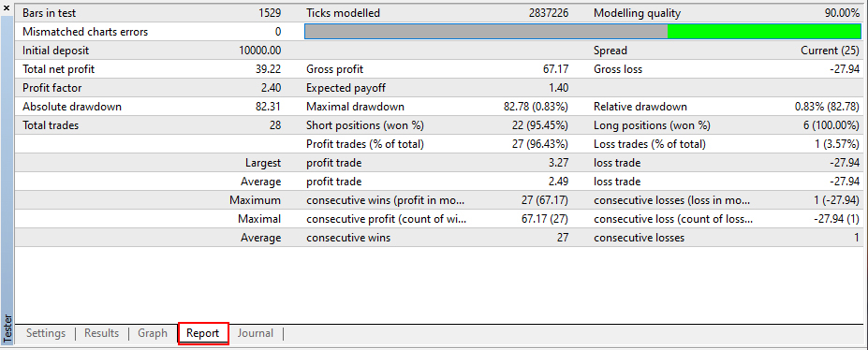Screen dimensions: 868x350
Task: Select the Maximum row label
Action: (256, 200)
